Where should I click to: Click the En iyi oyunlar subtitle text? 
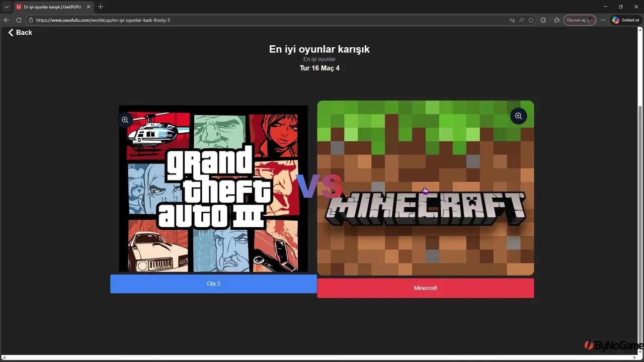point(319,59)
